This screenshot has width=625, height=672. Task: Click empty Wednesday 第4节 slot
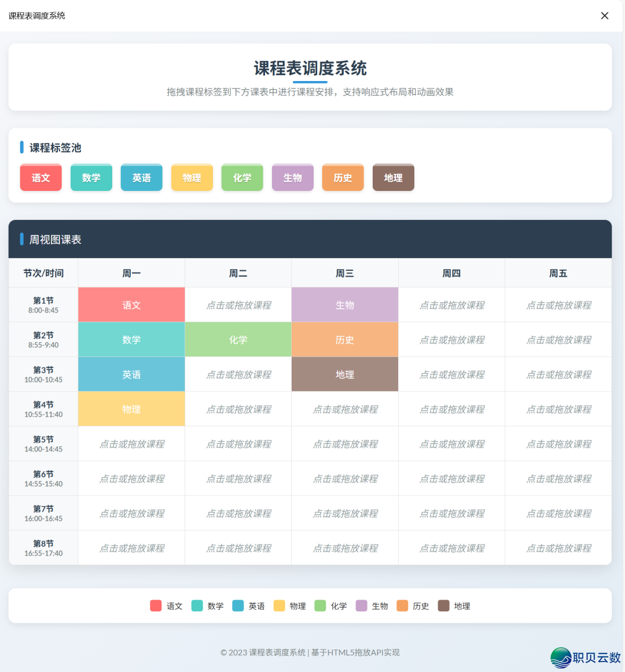point(345,409)
